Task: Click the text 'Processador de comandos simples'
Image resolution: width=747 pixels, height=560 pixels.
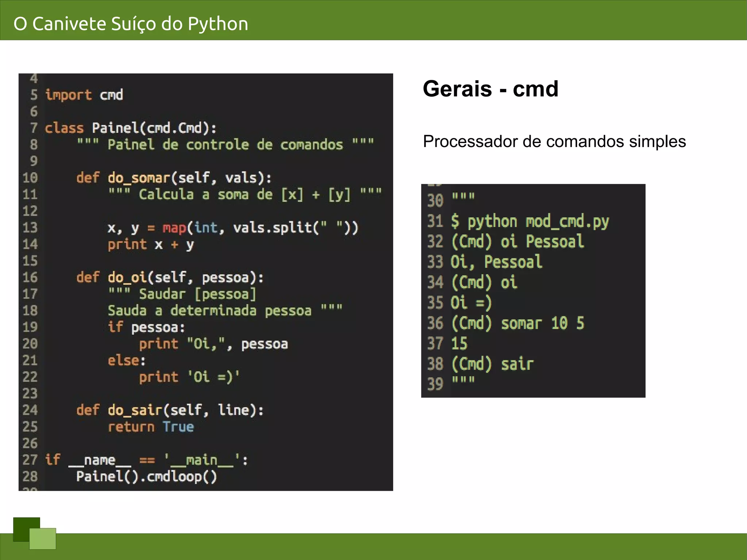Action: tap(554, 142)
